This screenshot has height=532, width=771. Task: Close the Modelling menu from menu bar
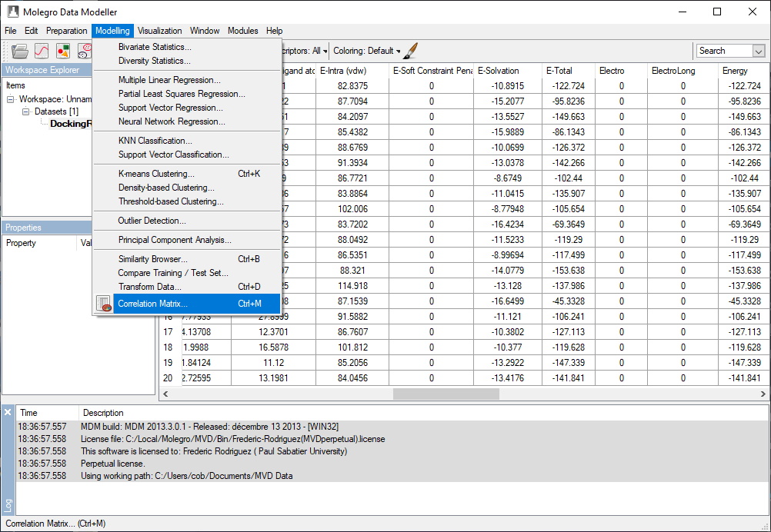tap(112, 31)
